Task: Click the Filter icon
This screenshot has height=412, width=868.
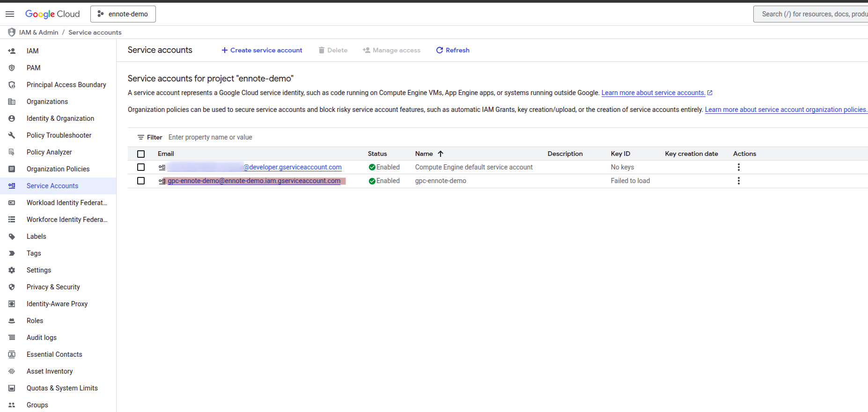Action: [140, 137]
